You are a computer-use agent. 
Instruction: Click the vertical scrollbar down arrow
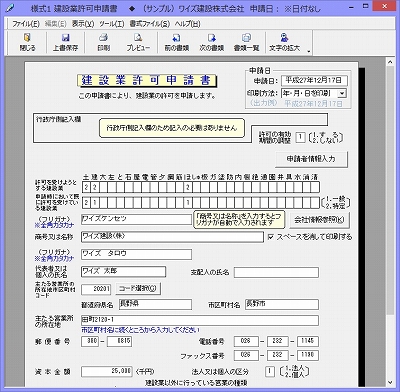390,382
